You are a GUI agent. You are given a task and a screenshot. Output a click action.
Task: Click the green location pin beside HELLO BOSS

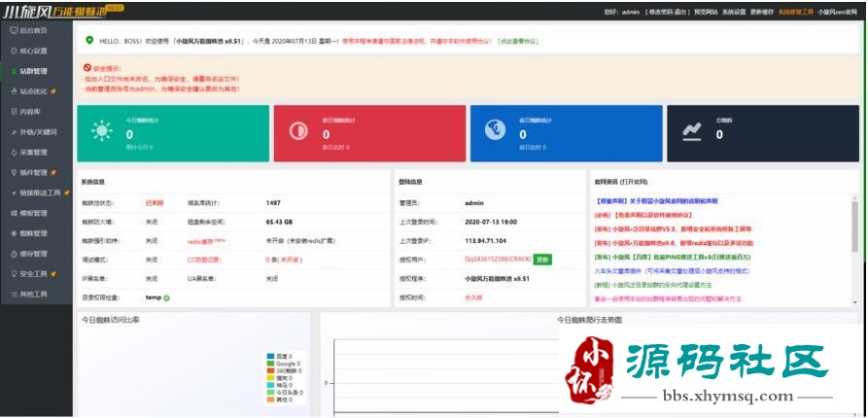(x=89, y=41)
